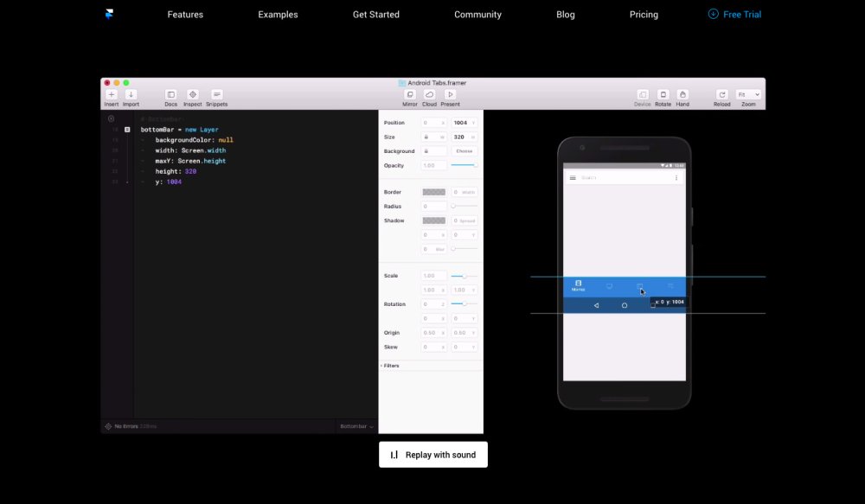Click the 'y: 1004' code line
The image size is (865, 504).
pos(169,182)
